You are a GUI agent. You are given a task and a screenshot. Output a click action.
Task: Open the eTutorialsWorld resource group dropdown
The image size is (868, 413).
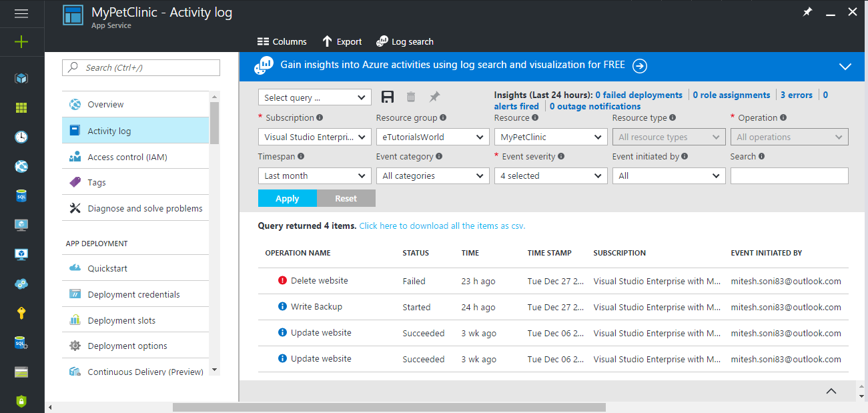433,137
